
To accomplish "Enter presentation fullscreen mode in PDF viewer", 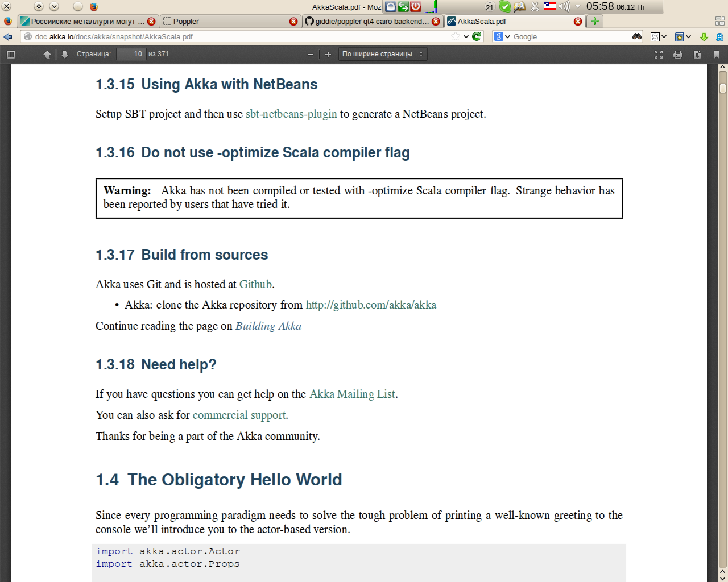I will pos(659,55).
